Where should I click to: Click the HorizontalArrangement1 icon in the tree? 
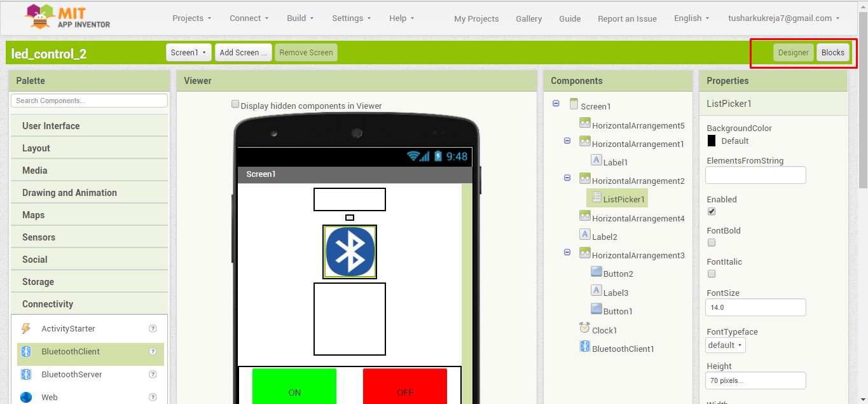click(x=585, y=142)
